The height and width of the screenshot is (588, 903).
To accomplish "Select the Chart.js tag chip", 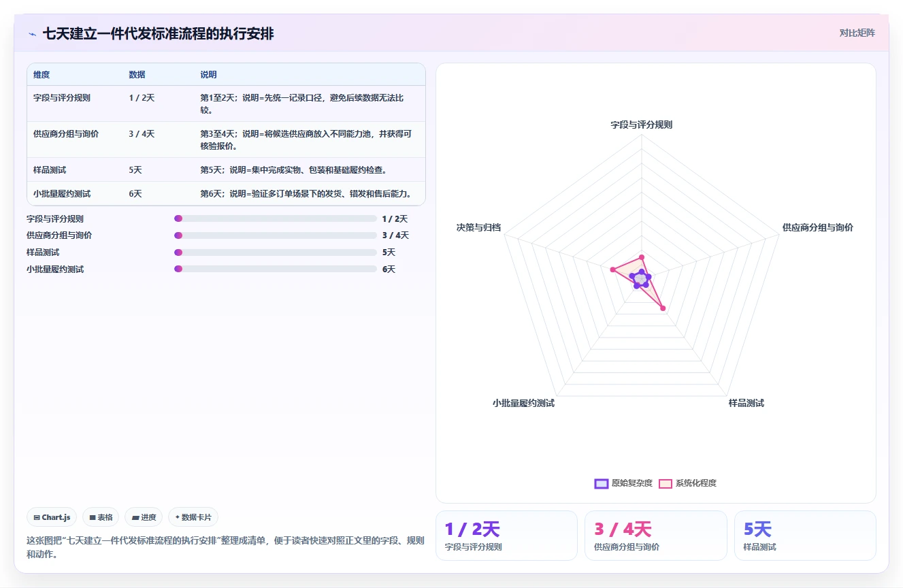I will tap(52, 517).
